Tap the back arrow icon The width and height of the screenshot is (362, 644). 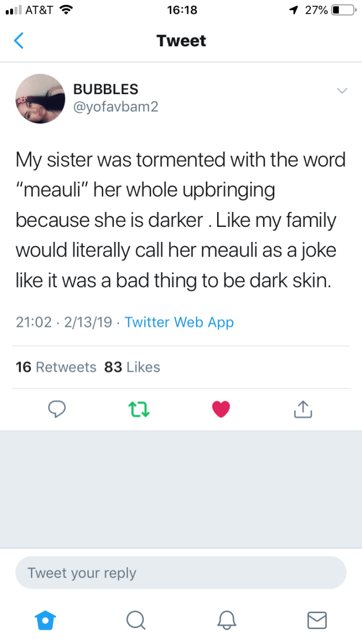(19, 40)
